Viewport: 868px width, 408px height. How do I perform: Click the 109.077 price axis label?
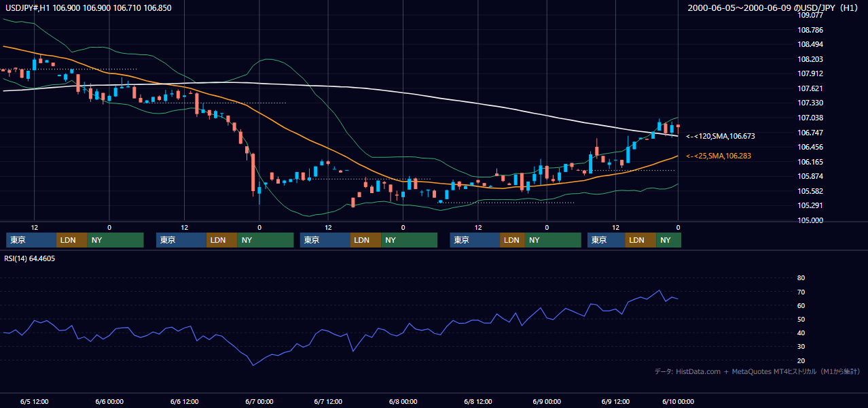(x=810, y=15)
